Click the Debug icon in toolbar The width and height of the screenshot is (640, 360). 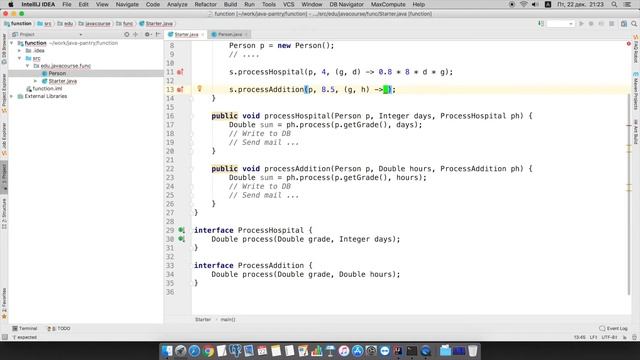pos(591,24)
